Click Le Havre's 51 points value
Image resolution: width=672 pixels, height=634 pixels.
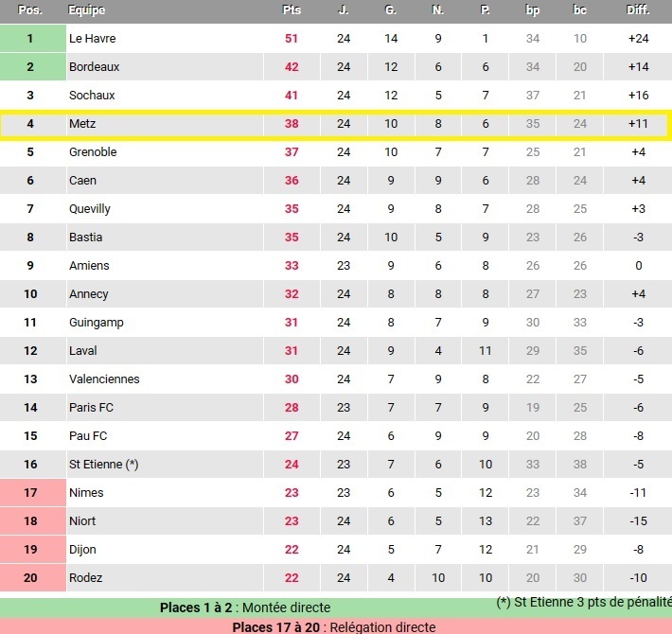click(292, 39)
